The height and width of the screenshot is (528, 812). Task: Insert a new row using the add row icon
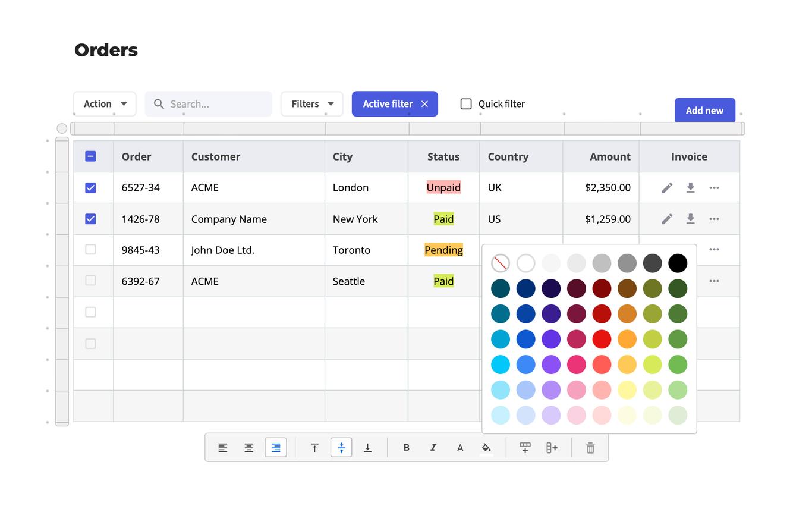pos(525,447)
